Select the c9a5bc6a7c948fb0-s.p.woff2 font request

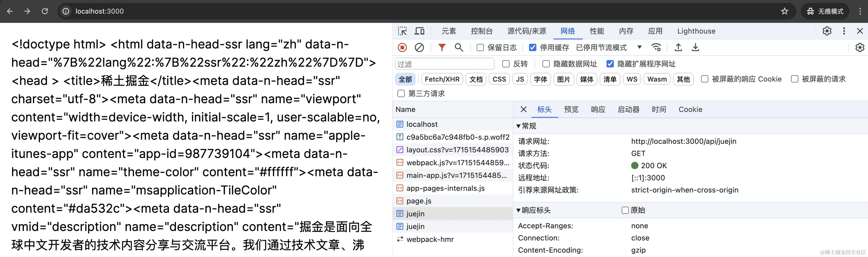coord(453,137)
